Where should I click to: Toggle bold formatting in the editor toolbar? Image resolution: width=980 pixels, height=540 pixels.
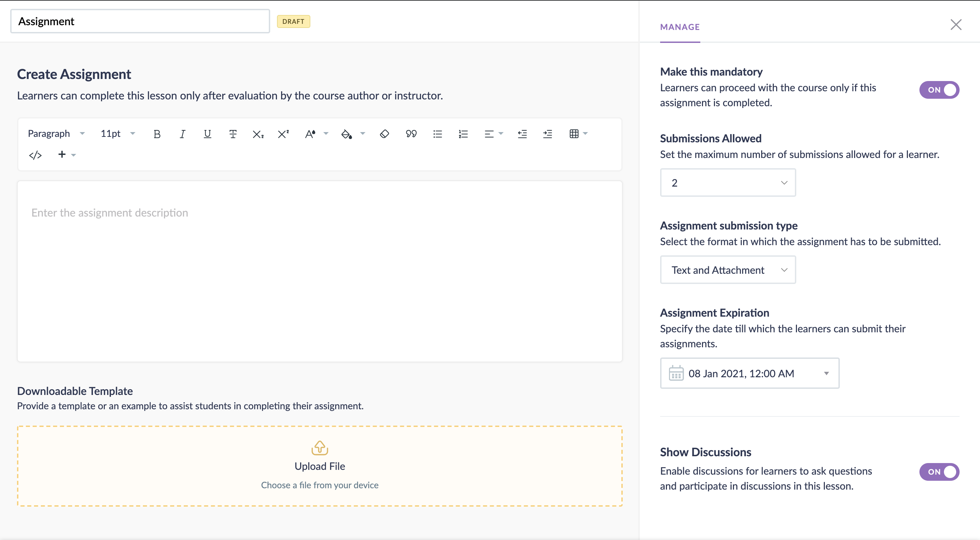(157, 134)
